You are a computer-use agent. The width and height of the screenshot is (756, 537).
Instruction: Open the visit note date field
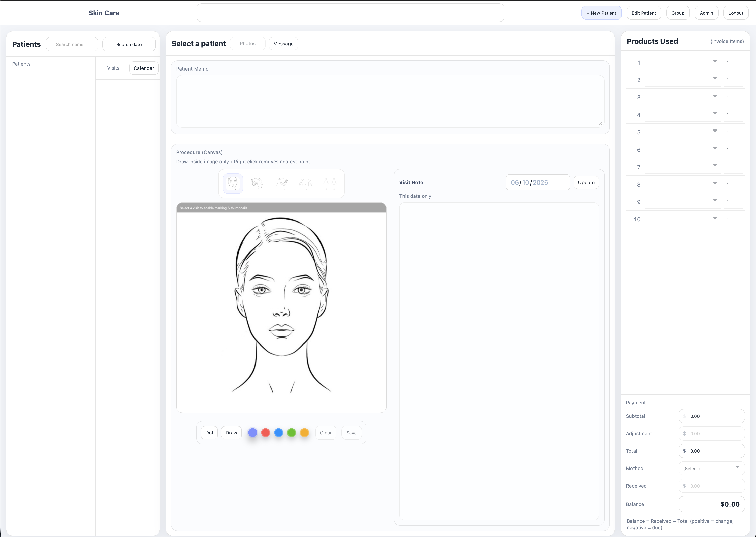pyautogui.click(x=538, y=183)
